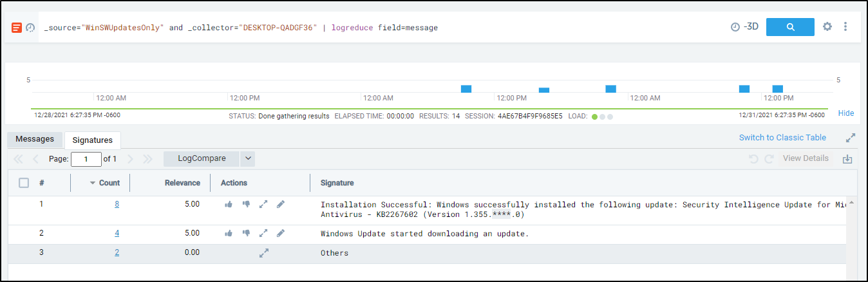Expand the Others signature row
This screenshot has height=282, width=868.
(x=263, y=254)
